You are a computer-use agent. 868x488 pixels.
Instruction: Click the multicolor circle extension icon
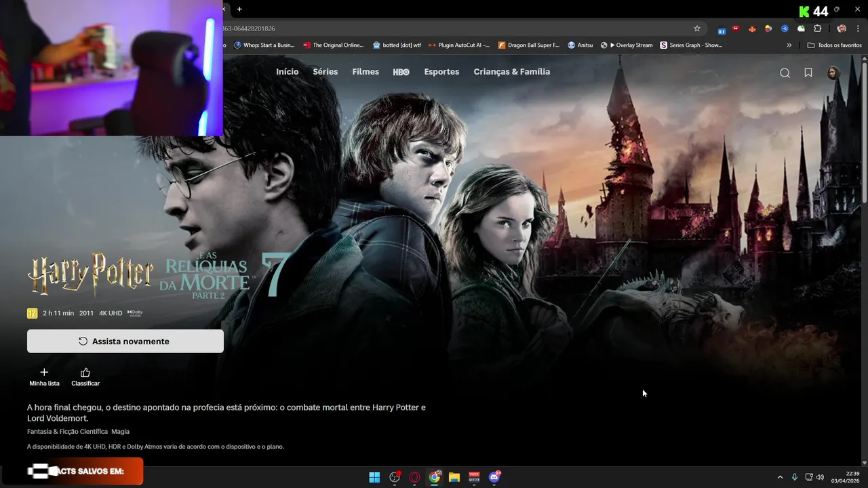click(x=768, y=28)
